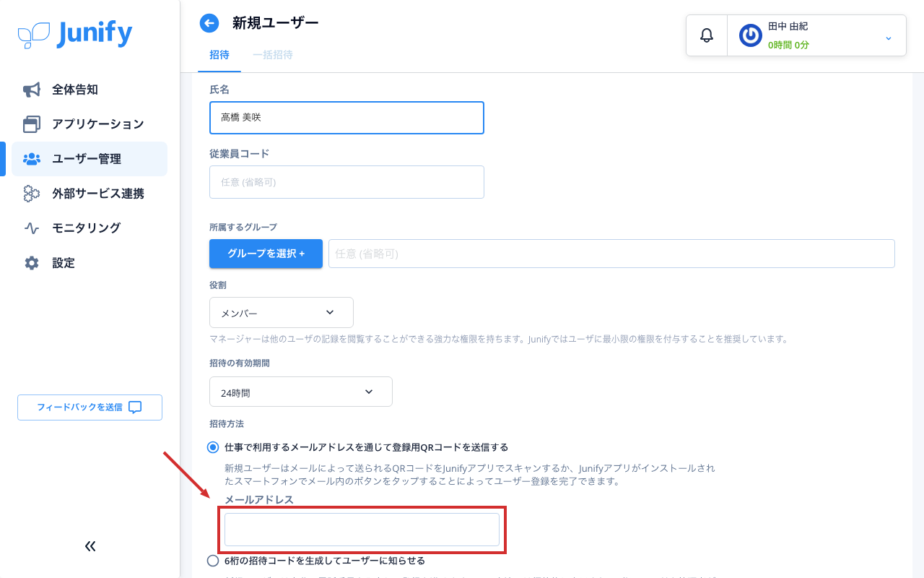Viewport: 924px width, 578px height.
Task: Open 外部サービス連携 menu item
Action: click(90, 194)
